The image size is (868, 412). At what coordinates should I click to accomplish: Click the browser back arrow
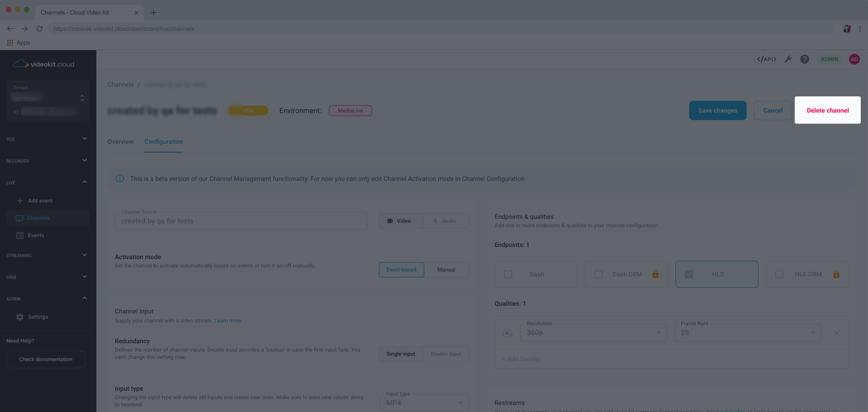[x=10, y=28]
